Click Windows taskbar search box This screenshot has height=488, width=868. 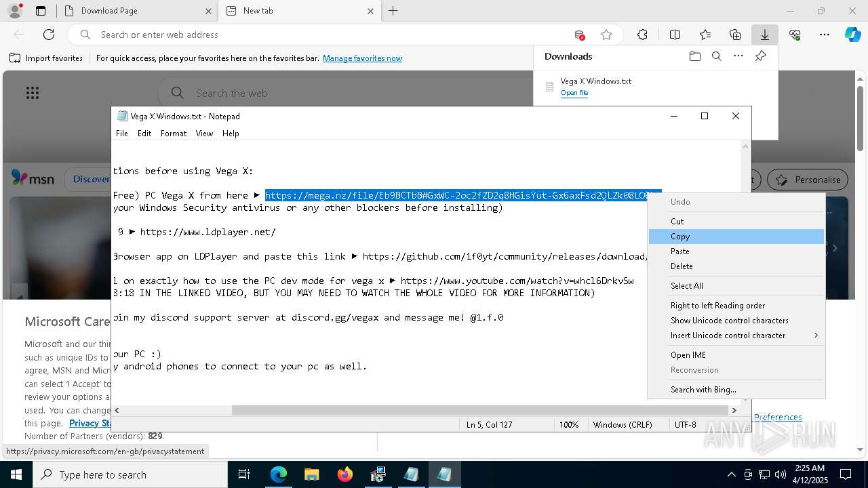click(130, 474)
